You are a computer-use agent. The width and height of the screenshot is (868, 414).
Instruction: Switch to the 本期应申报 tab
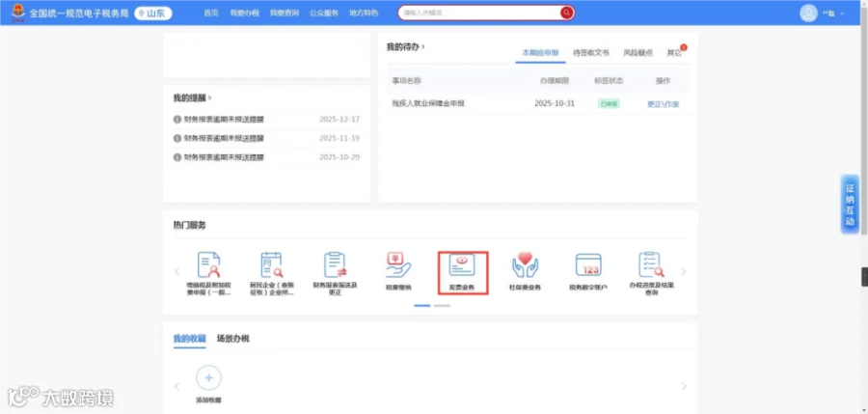pyautogui.click(x=540, y=53)
